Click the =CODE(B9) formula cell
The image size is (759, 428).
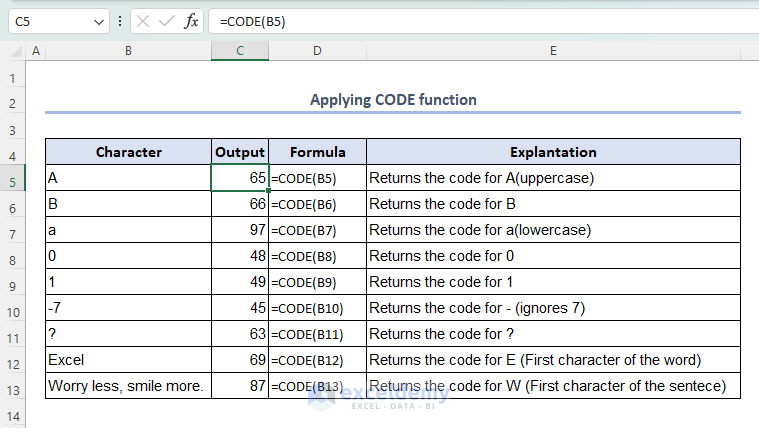tap(317, 282)
